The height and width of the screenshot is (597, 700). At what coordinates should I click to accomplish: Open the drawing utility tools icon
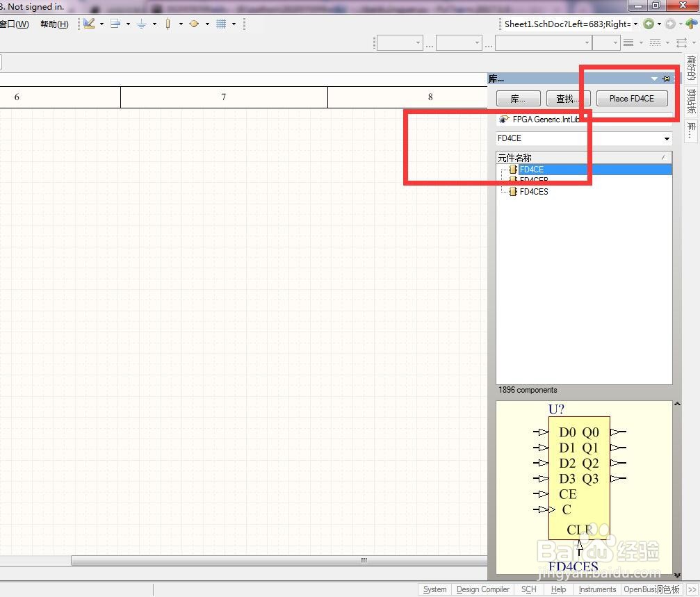click(x=89, y=24)
